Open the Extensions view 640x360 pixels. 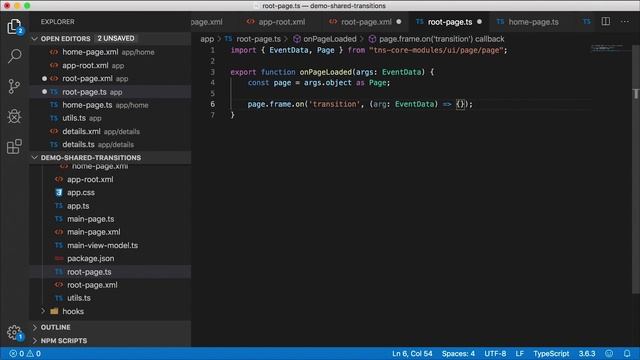tap(14, 146)
